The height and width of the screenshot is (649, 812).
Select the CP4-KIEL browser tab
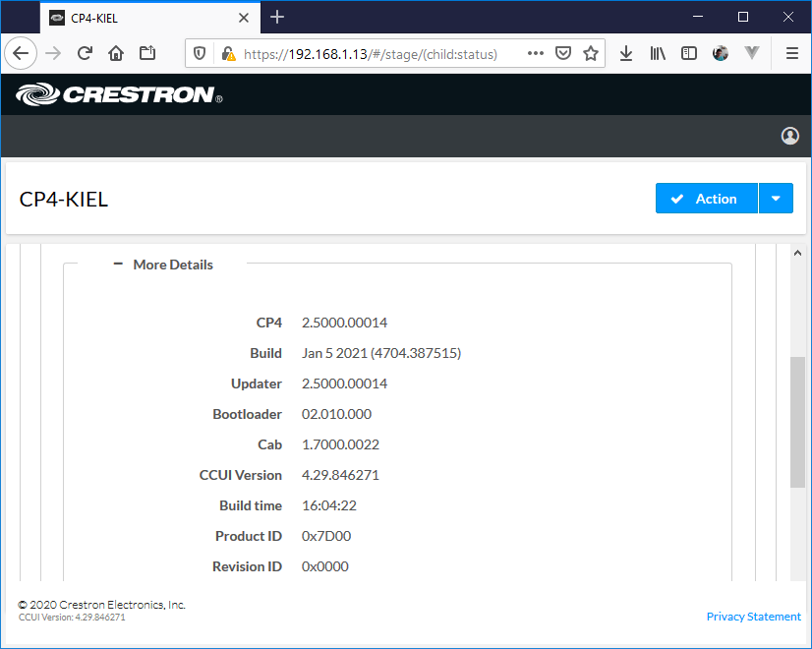(x=147, y=17)
